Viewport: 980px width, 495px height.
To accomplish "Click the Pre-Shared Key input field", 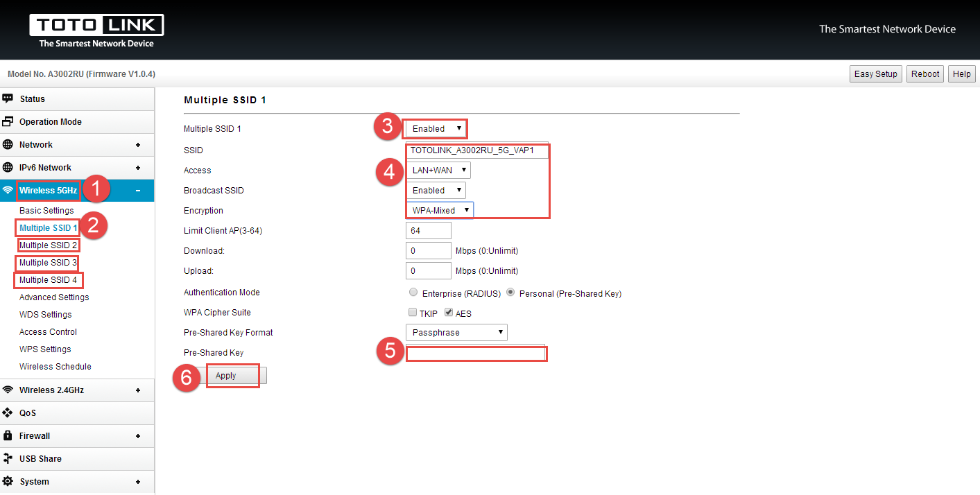I will pos(476,354).
